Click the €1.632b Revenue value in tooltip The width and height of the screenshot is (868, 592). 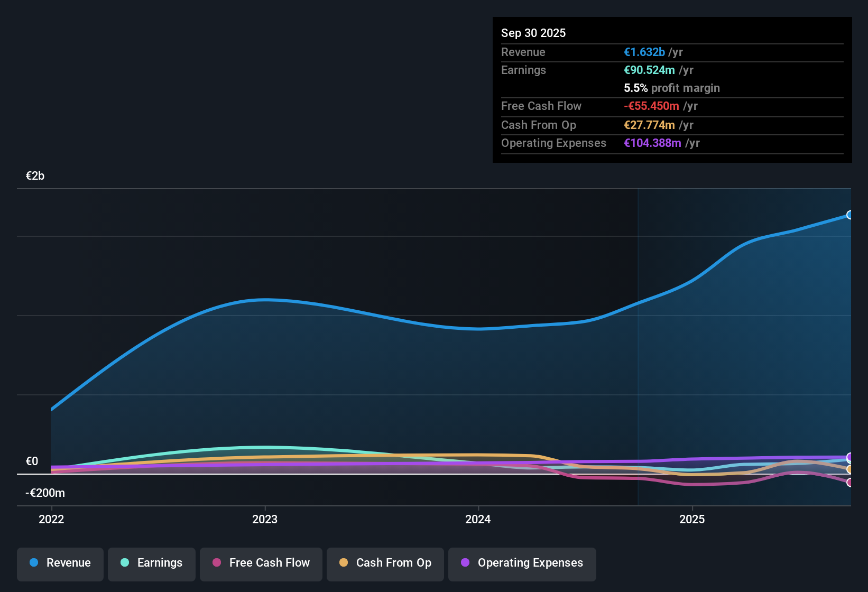tap(644, 52)
